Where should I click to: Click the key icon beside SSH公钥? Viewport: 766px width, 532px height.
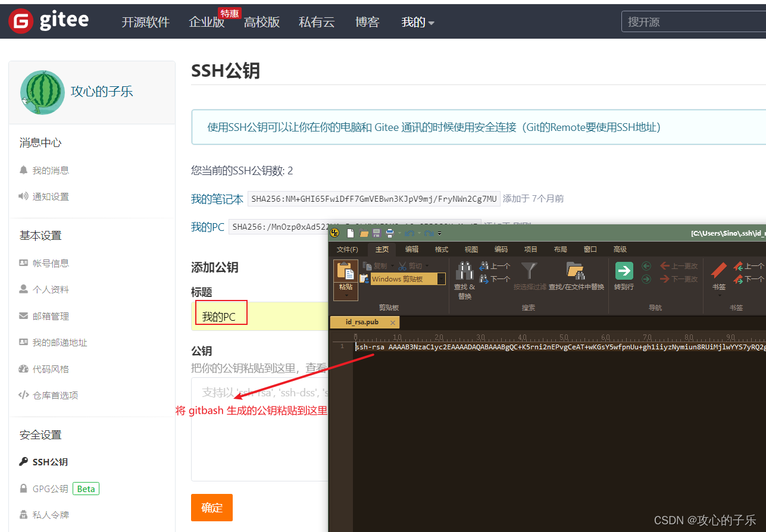24,462
